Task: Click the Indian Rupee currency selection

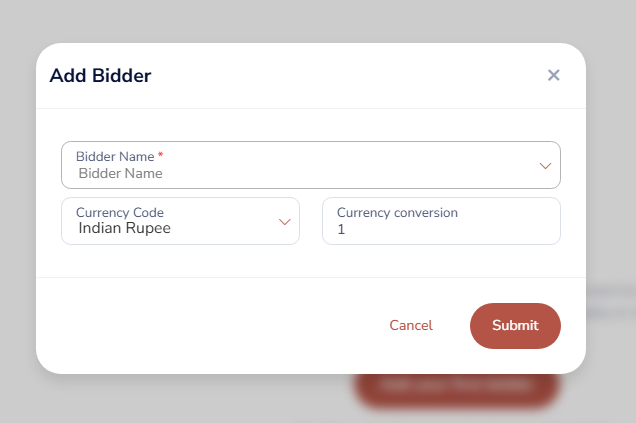Action: [x=125, y=228]
